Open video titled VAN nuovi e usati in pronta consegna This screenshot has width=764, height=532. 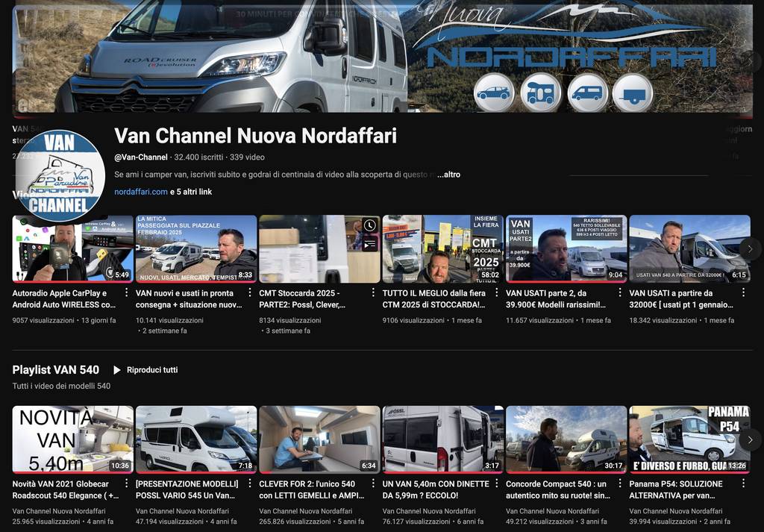click(189, 298)
